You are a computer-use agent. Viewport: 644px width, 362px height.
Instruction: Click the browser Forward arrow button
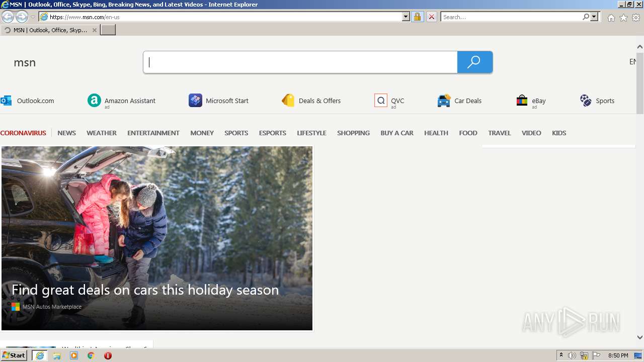pos(22,17)
